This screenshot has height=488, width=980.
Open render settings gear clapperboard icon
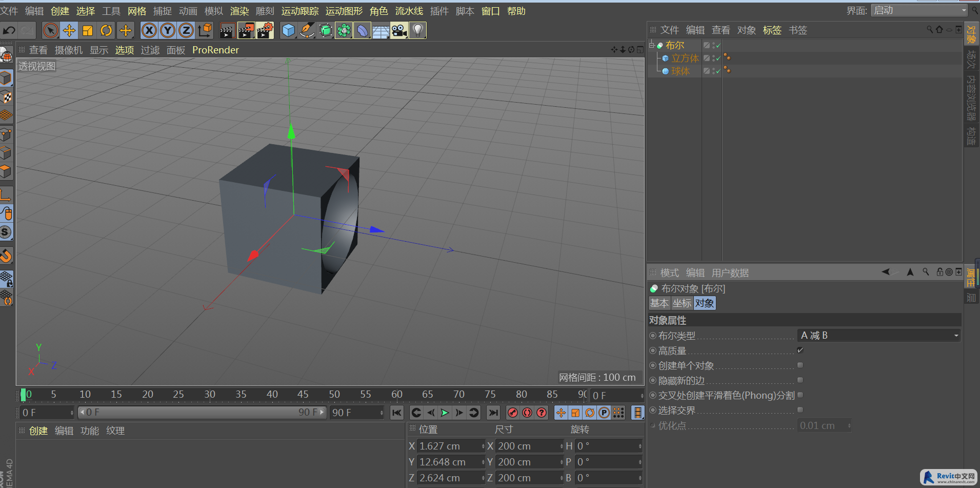(265, 30)
